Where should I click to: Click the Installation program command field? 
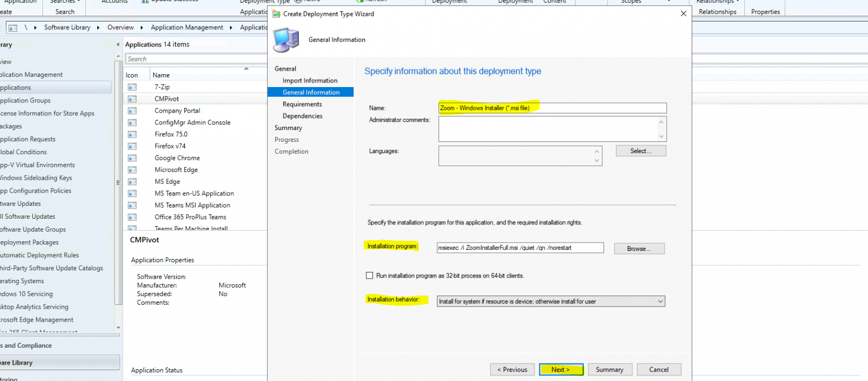pyautogui.click(x=520, y=248)
